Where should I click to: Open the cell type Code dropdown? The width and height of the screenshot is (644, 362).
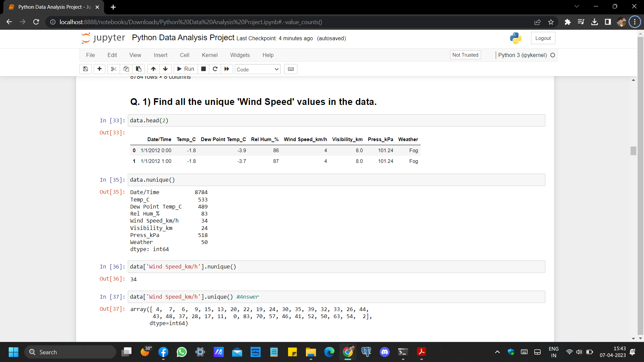(x=257, y=69)
